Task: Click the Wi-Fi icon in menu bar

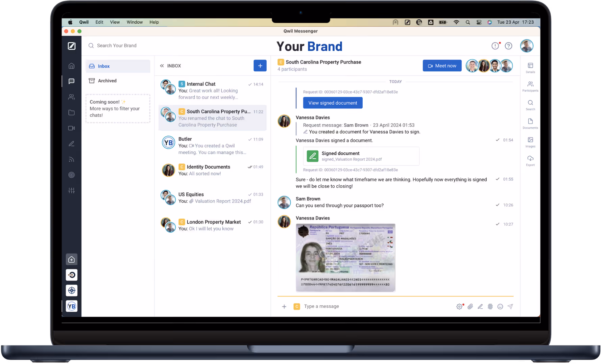Action: (x=456, y=22)
